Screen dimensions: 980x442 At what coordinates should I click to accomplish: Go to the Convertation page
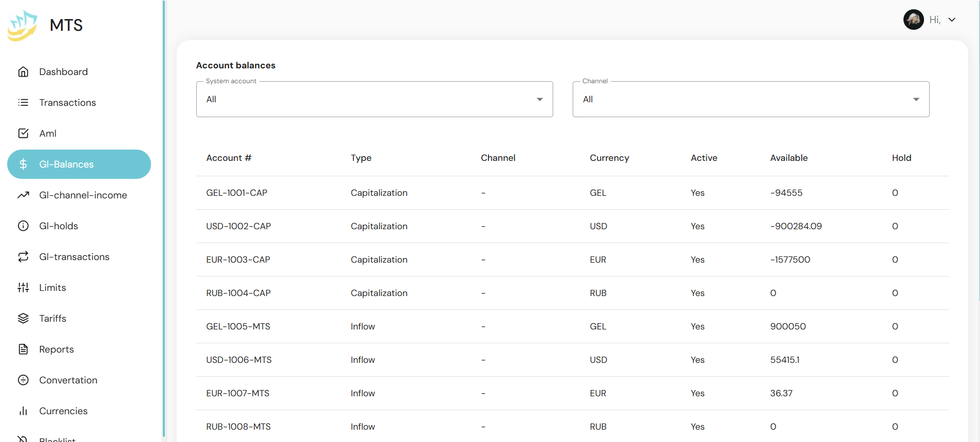(x=68, y=380)
